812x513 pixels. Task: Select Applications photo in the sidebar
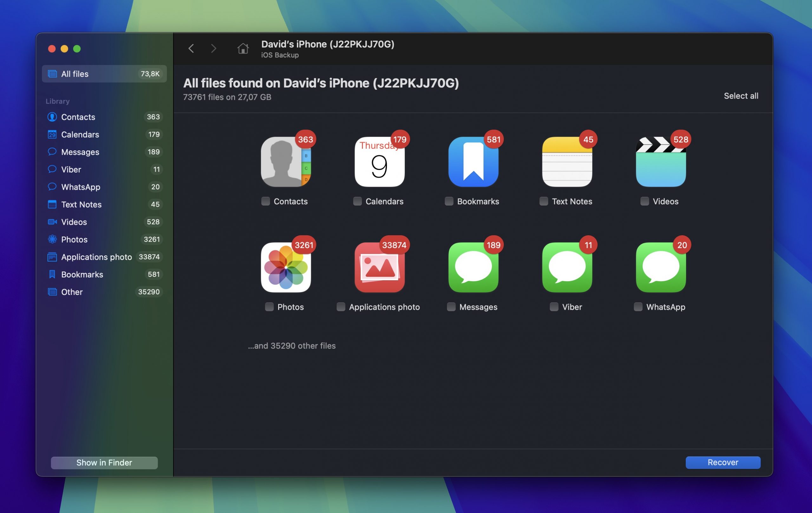104,257
